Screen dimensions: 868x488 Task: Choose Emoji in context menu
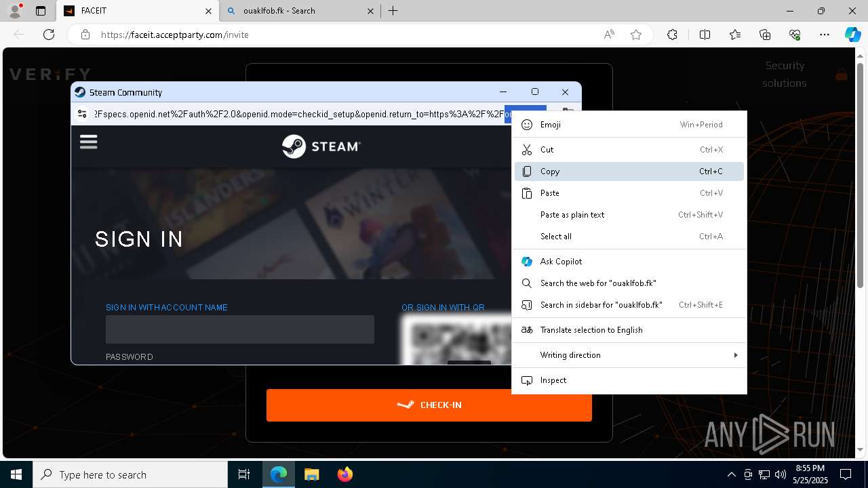(629, 125)
